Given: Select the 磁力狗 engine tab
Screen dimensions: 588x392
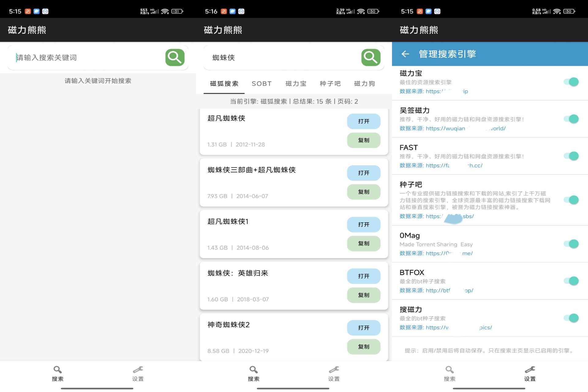Looking at the screenshot, I should pos(364,83).
